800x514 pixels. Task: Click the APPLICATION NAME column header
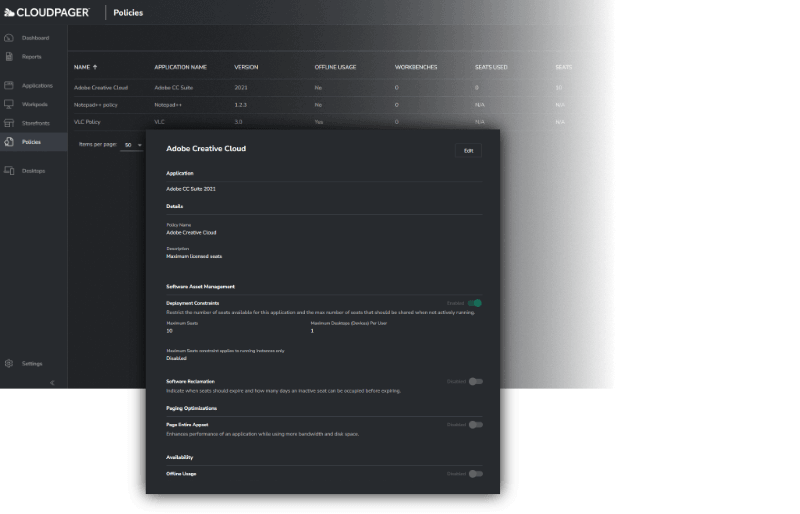pos(180,67)
